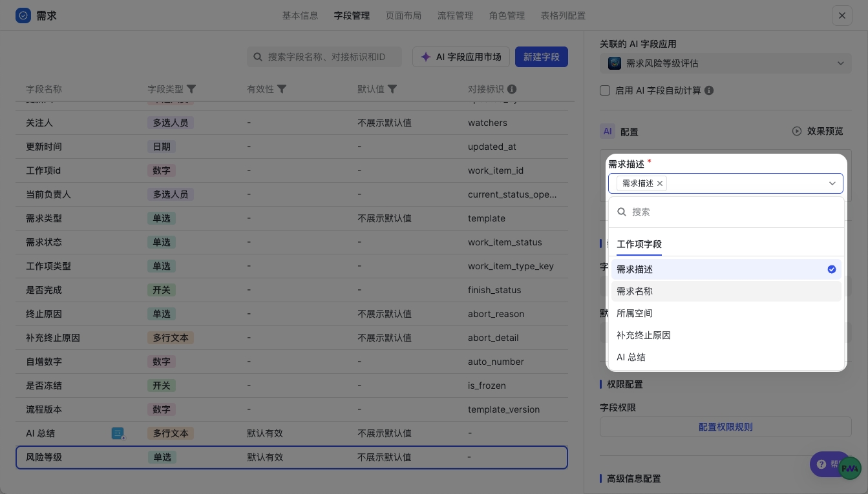Go to the 流程管理 tab
This screenshot has height=494, width=868.
click(455, 15)
